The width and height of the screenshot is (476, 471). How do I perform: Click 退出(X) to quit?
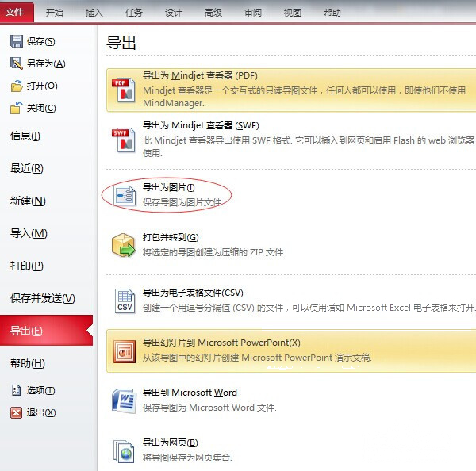(41, 413)
